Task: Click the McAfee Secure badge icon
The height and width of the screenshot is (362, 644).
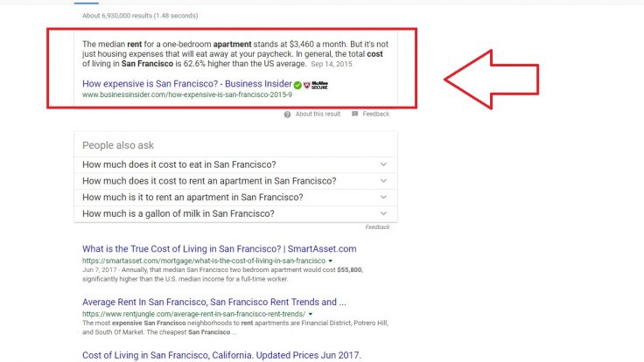Action: pyautogui.click(x=316, y=85)
